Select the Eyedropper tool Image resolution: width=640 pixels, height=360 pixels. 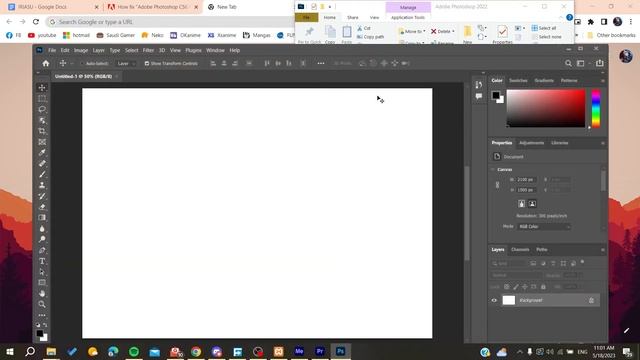(x=42, y=153)
